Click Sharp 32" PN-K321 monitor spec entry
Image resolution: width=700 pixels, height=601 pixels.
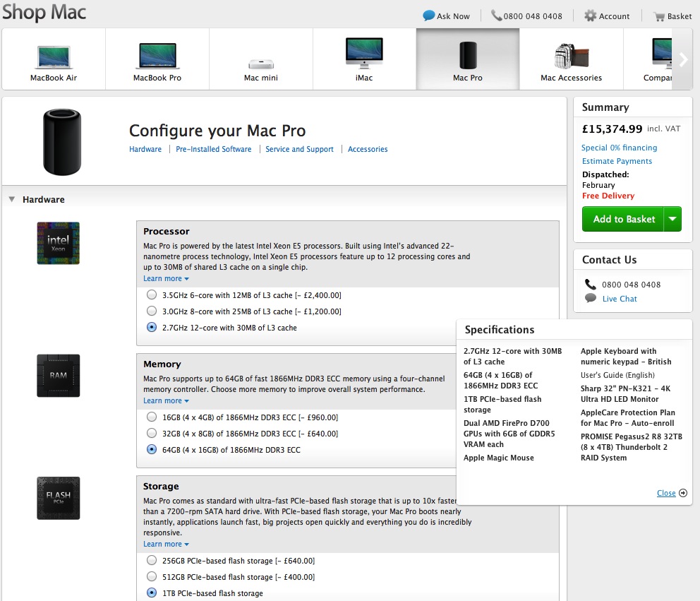625,393
